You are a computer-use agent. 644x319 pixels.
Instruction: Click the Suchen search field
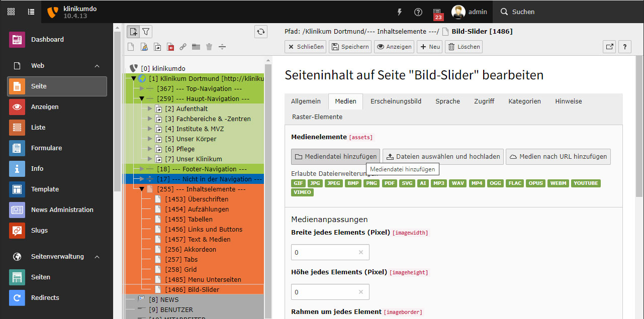[x=523, y=12]
